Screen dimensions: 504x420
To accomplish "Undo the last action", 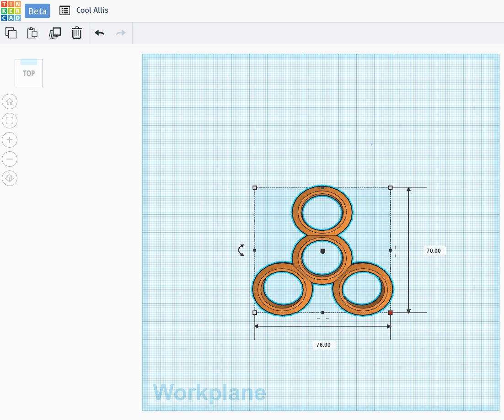I will (99, 33).
